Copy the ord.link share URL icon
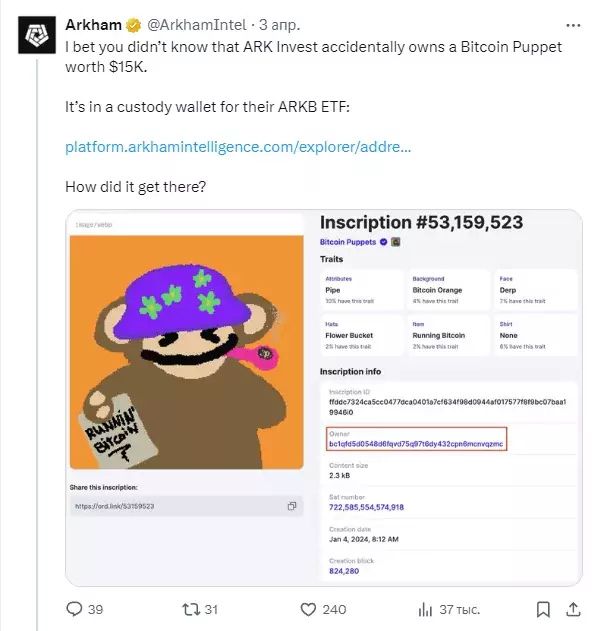This screenshot has width=595, height=631. coord(292,506)
